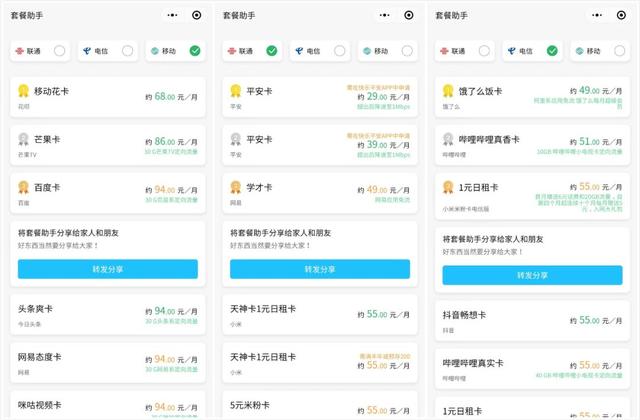640x420 pixels.
Task: Tap 转发分享 button on left screen
Action: (108, 269)
